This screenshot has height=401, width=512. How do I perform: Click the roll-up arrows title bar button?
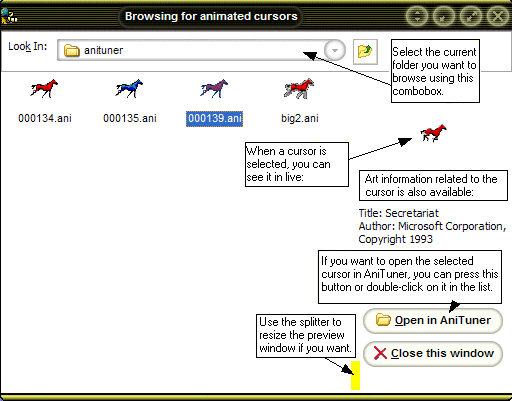[x=417, y=16]
